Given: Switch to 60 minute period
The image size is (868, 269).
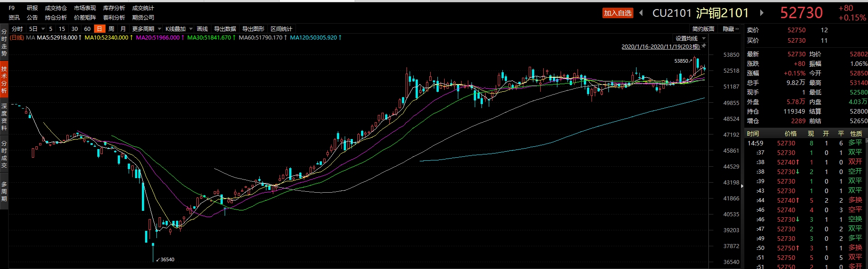Looking at the screenshot, I should (87, 29).
